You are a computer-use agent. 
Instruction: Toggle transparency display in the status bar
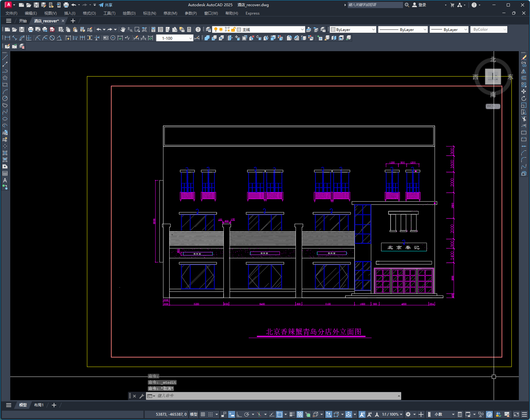pos(300,414)
